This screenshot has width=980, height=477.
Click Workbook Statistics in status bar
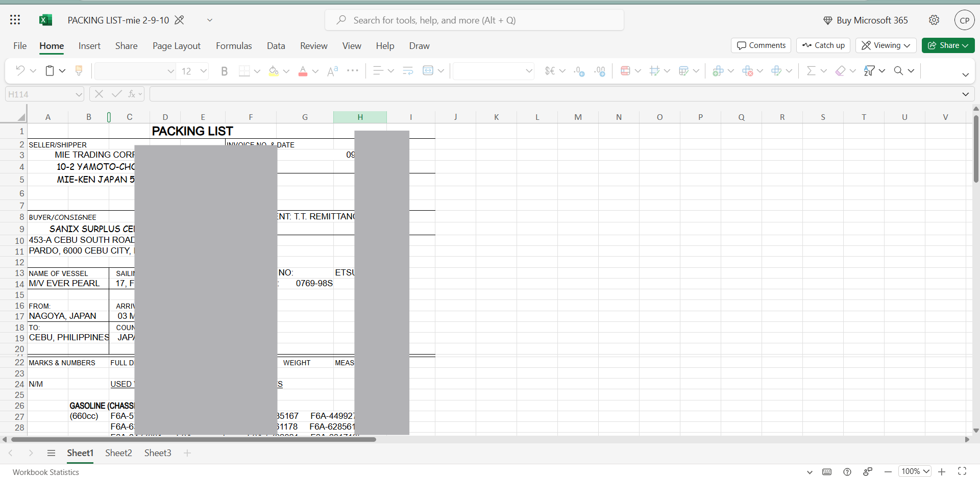tap(46, 472)
